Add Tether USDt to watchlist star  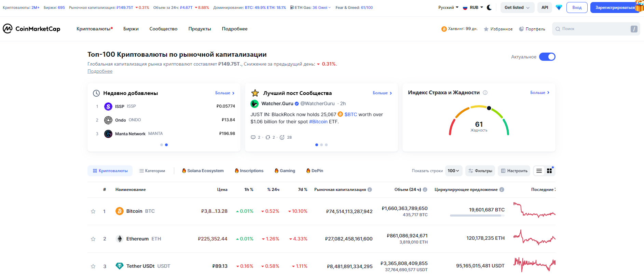pos(93,266)
